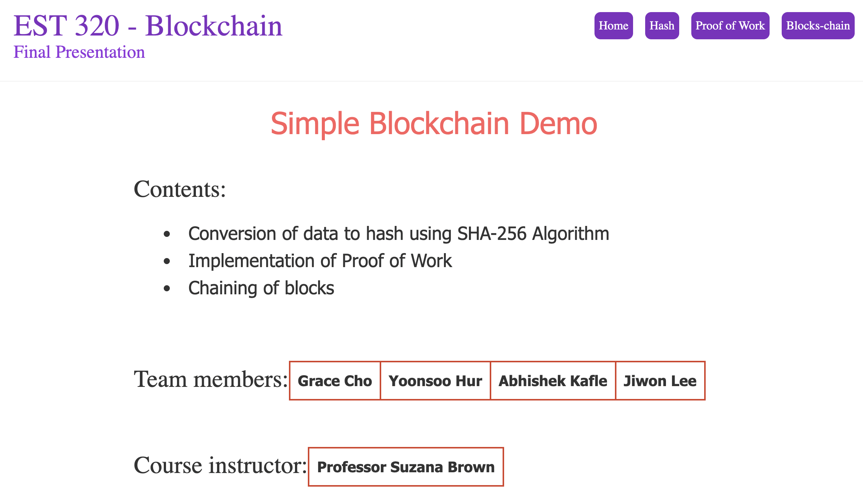Viewport: 863px width, 504px height.
Task: Navigate to the Blocks-chain page
Action: tap(818, 26)
